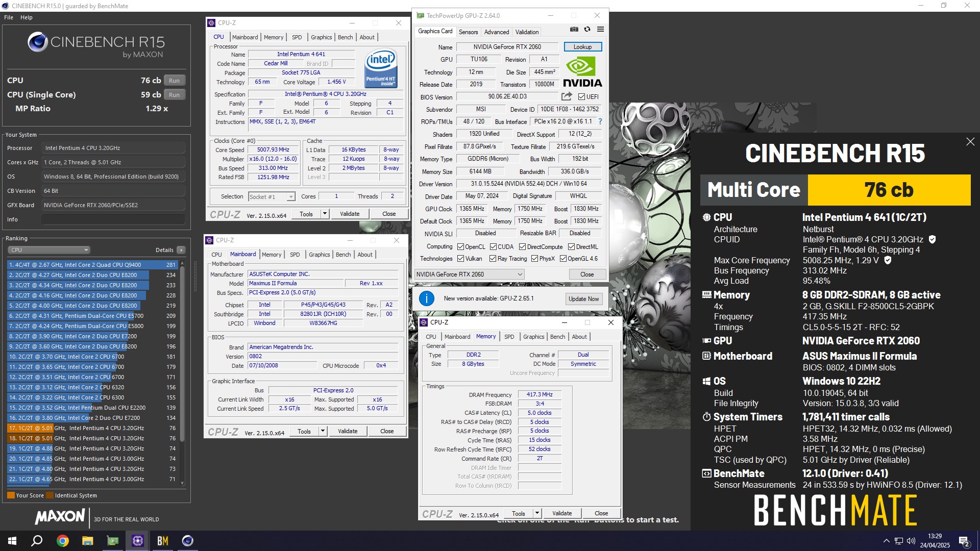Click the Lookup button in GPU-Z

point(582,47)
